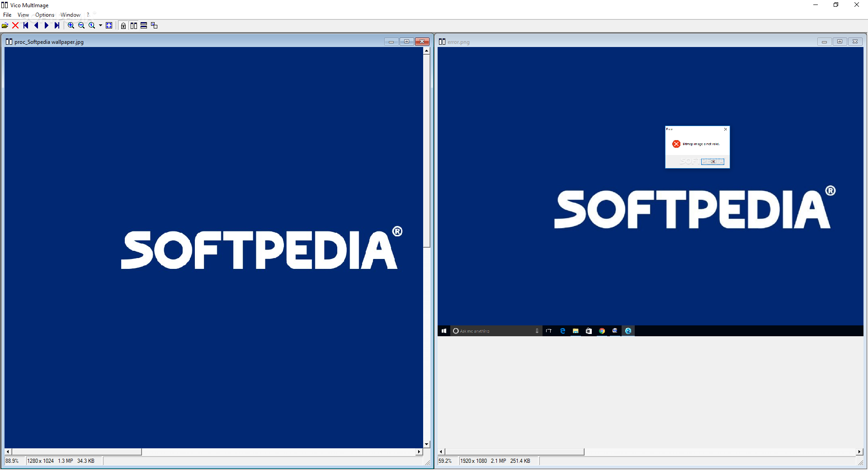Cascade windows icon in toolbar
Image resolution: width=868 pixels, height=470 pixels.
coord(154,25)
